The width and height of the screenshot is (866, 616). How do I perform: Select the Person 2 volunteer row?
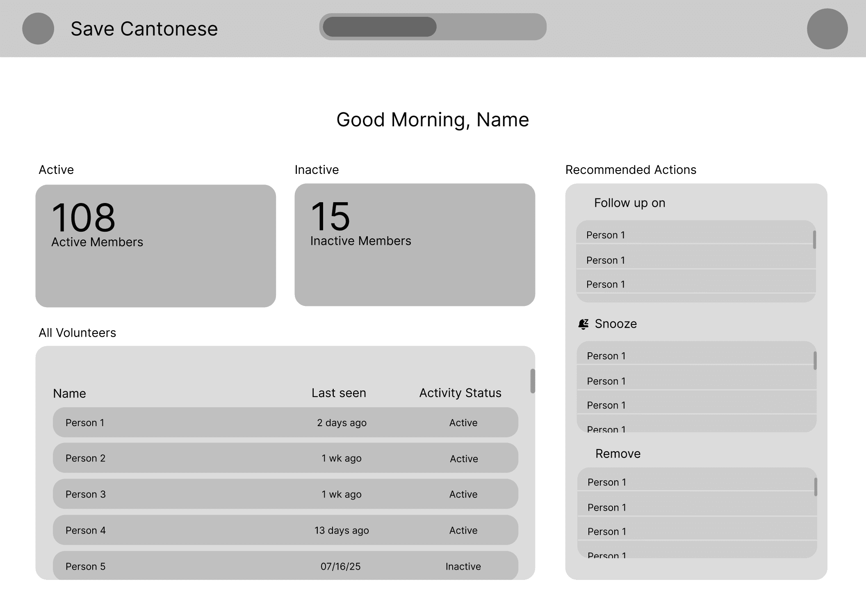(285, 458)
